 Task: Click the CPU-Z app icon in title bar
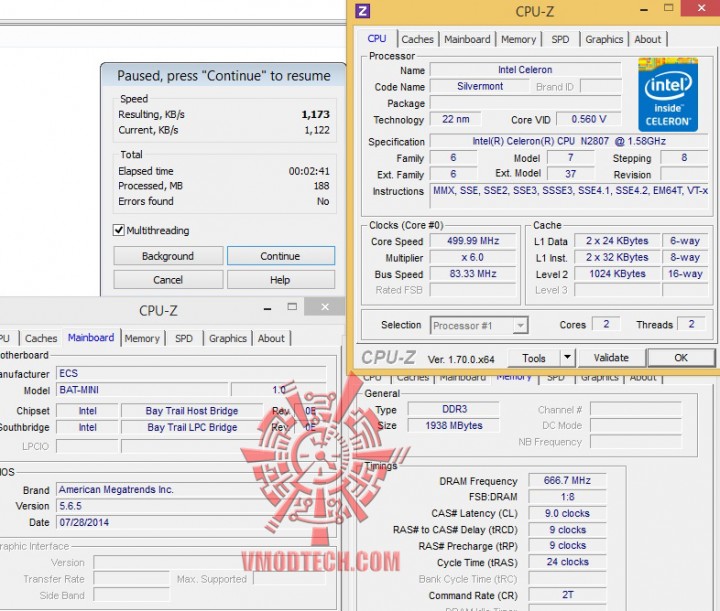coord(363,11)
